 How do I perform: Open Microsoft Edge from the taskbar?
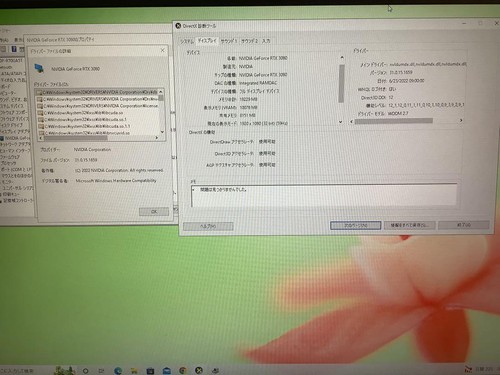[118, 371]
